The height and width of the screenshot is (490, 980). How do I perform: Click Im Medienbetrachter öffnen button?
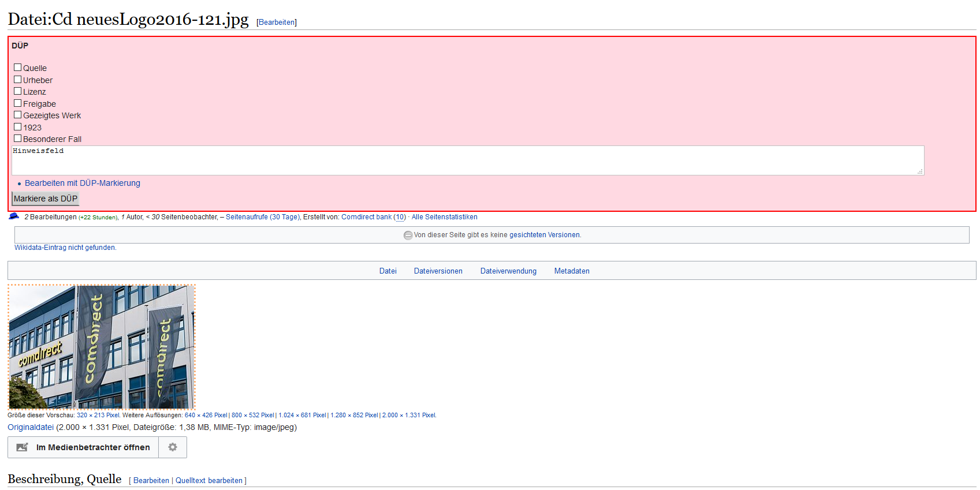point(83,447)
